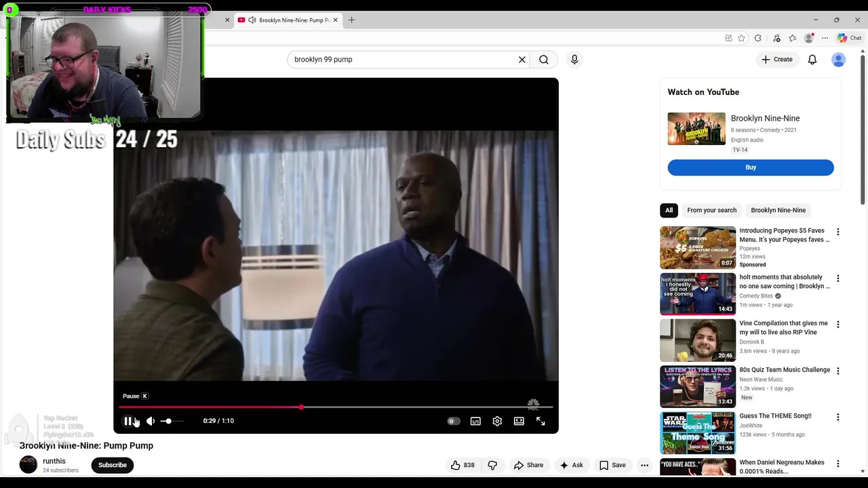Mute the tab via its speaker icon

(252, 20)
